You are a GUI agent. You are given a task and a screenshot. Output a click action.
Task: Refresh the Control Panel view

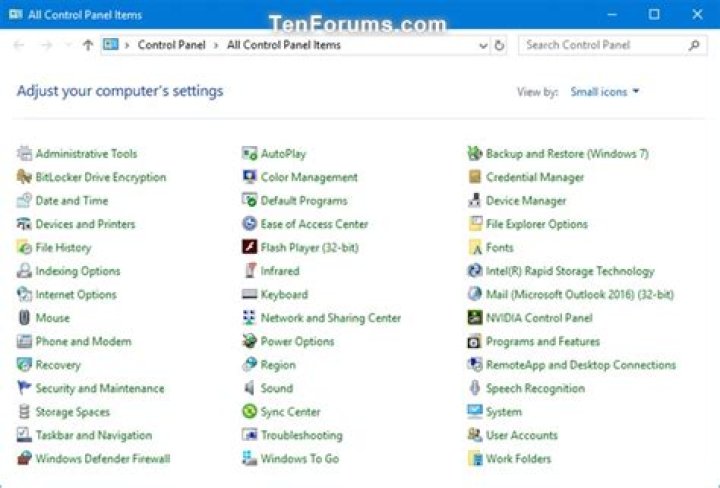click(499, 45)
